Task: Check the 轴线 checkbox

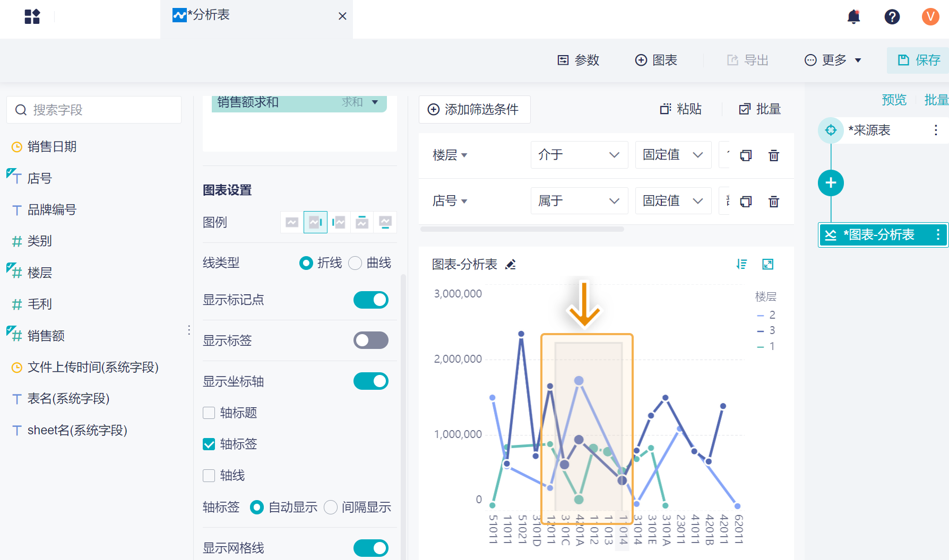Action: point(209,476)
